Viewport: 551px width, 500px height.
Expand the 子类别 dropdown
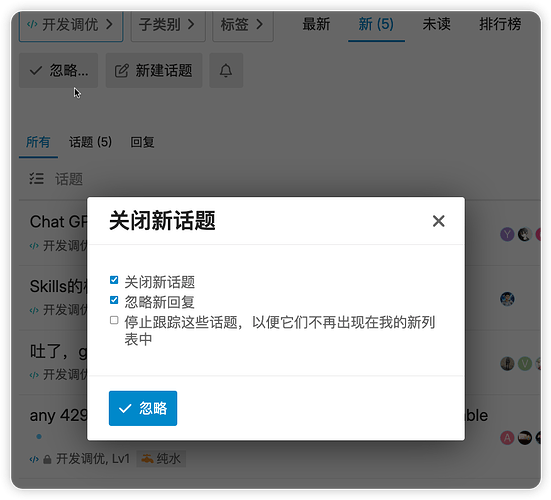168,25
